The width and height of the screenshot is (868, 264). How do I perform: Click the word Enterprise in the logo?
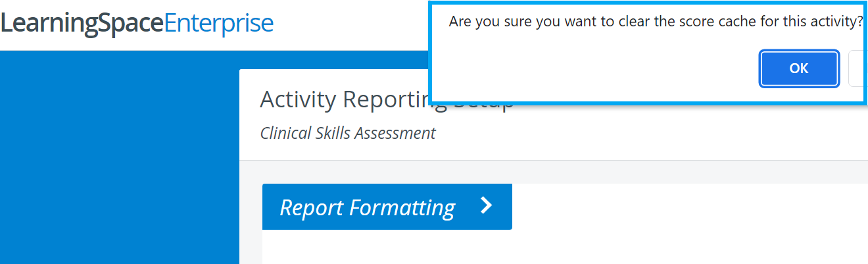tap(219, 24)
